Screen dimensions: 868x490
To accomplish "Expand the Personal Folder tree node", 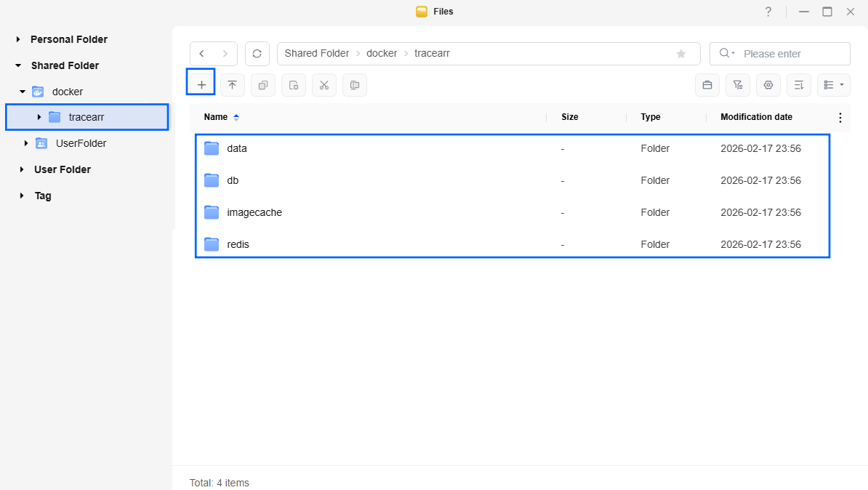I will [18, 39].
